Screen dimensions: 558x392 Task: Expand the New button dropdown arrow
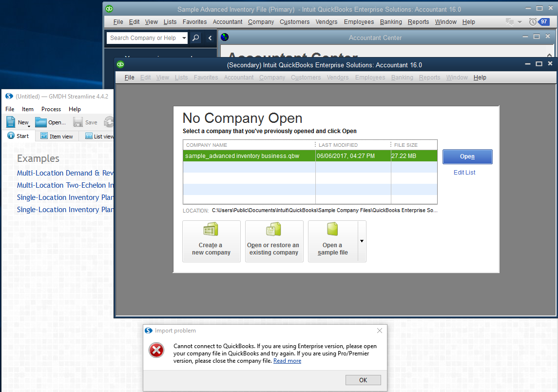28,126
